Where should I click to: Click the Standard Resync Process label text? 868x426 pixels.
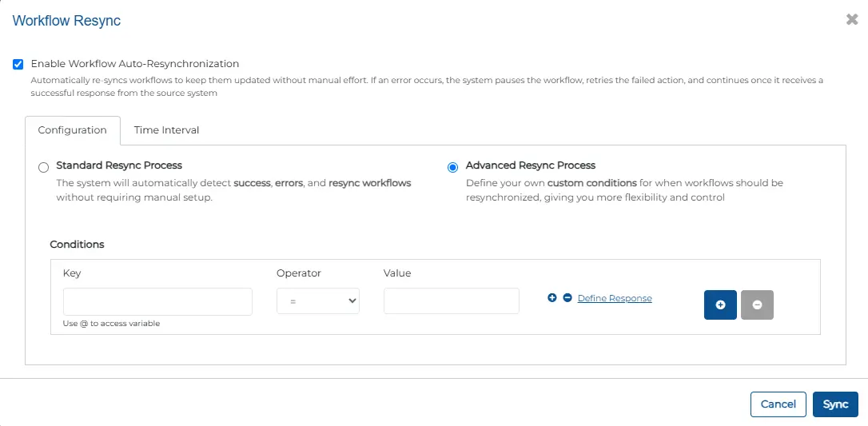119,165
